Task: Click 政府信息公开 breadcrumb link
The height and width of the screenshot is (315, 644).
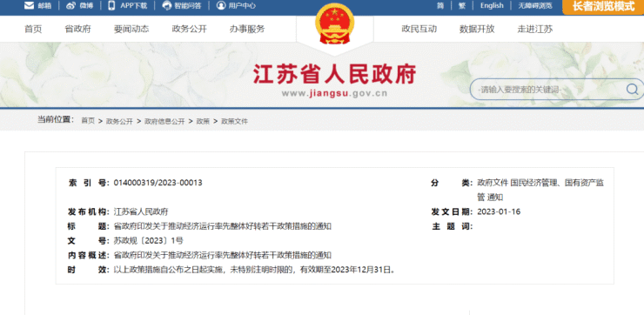Action: [164, 121]
